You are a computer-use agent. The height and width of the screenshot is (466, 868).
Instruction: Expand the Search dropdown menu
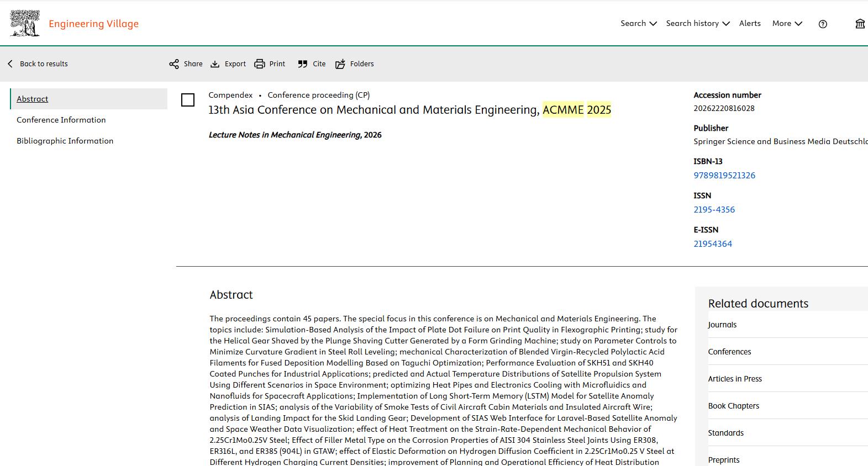coord(639,23)
